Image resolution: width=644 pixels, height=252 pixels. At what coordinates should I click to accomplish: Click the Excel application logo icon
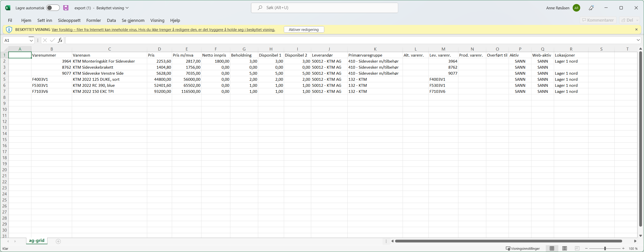pyautogui.click(x=8, y=8)
